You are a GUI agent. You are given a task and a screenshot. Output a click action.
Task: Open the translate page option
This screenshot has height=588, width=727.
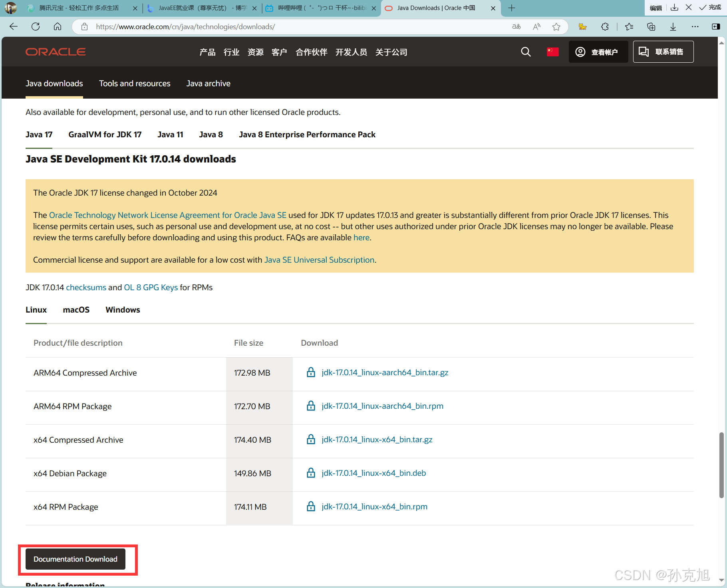tap(516, 27)
